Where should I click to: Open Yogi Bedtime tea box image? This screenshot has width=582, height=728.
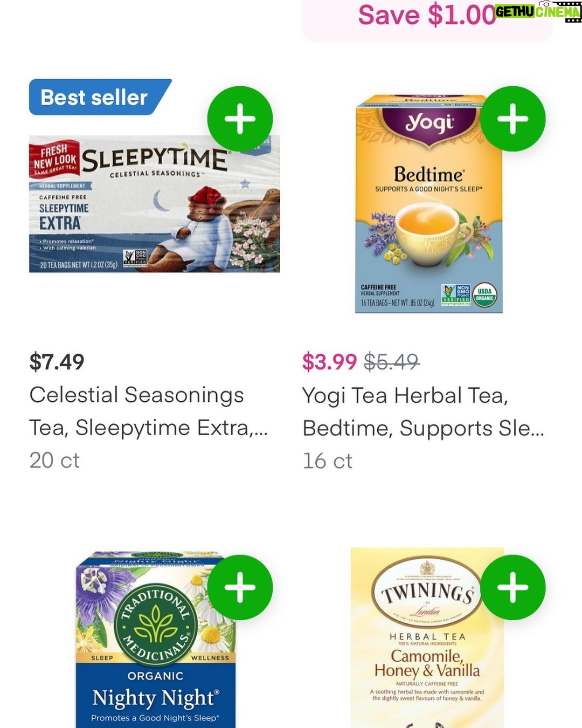pyautogui.click(x=429, y=204)
